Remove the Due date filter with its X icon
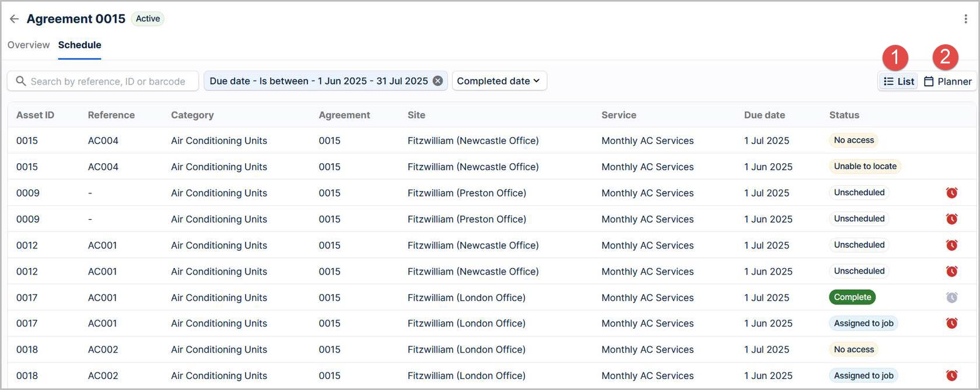Screen dimensions: 980x390 [437, 81]
